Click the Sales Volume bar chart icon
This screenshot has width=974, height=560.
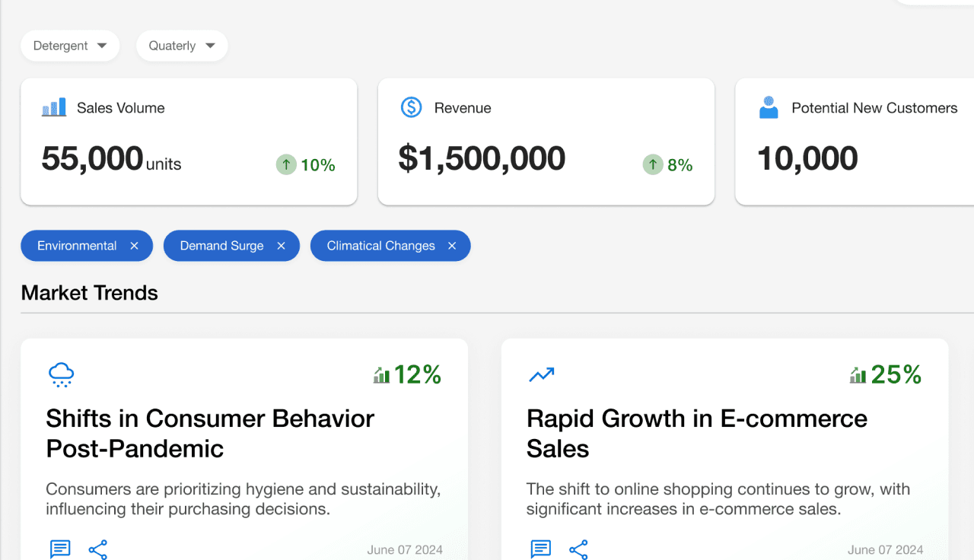click(54, 107)
